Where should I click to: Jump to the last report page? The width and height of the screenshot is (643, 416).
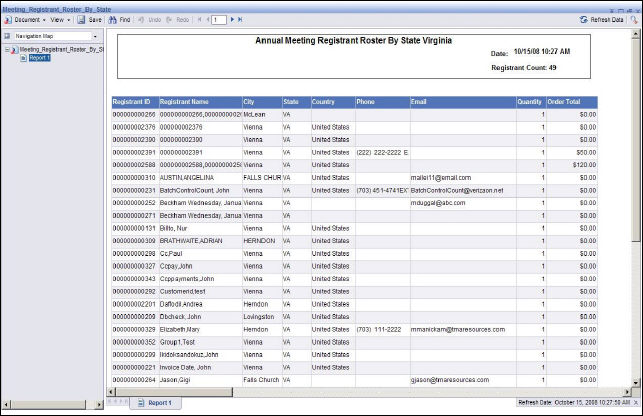pyautogui.click(x=240, y=19)
